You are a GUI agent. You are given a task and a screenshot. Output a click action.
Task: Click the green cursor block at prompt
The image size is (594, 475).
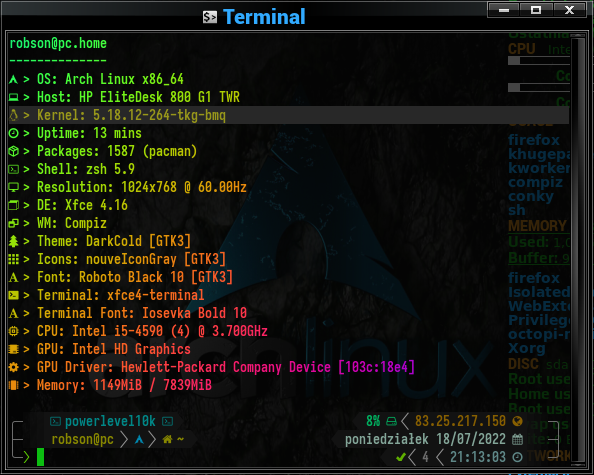(41, 457)
